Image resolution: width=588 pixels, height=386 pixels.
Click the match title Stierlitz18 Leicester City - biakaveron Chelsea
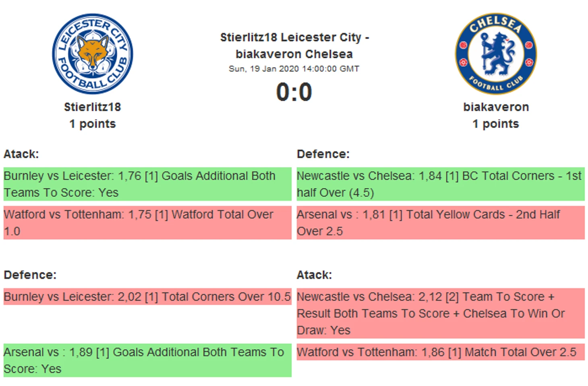[x=294, y=45]
